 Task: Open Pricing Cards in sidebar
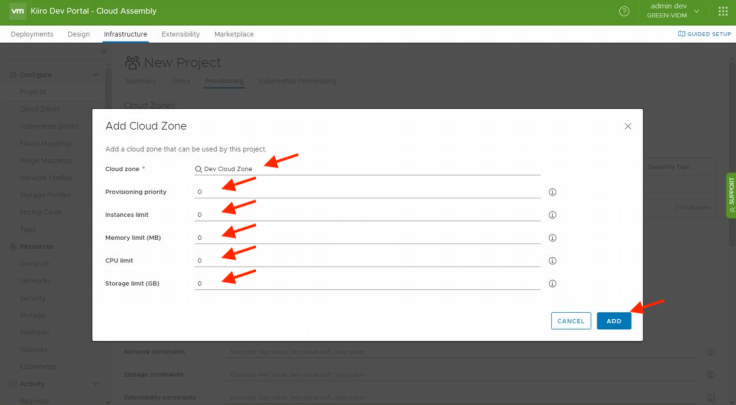click(40, 212)
